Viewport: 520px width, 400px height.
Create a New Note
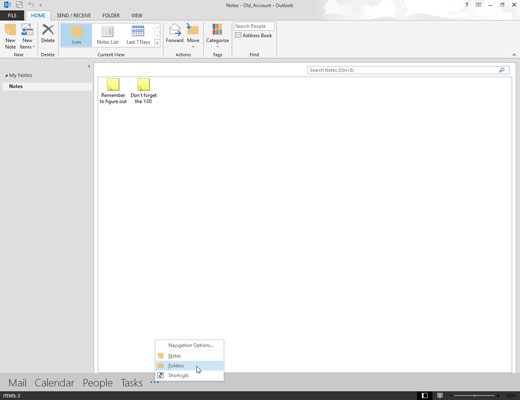click(x=10, y=36)
